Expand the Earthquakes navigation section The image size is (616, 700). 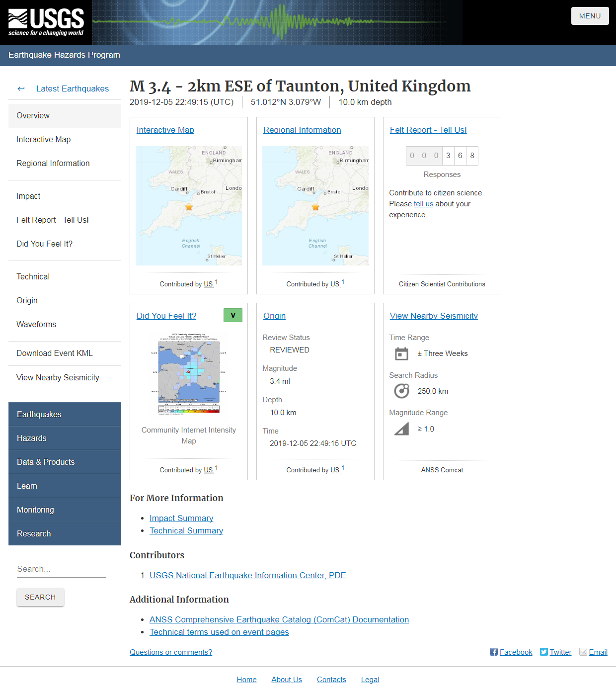click(39, 414)
